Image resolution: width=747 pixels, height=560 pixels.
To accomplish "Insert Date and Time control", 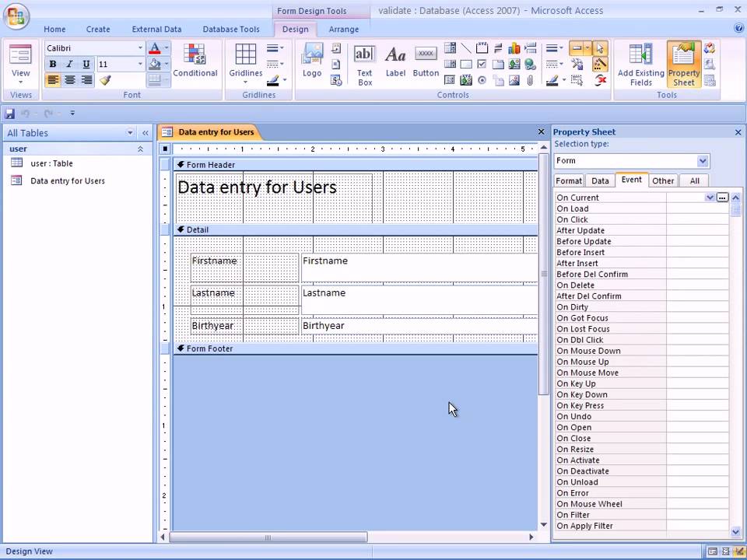I will pos(336,80).
